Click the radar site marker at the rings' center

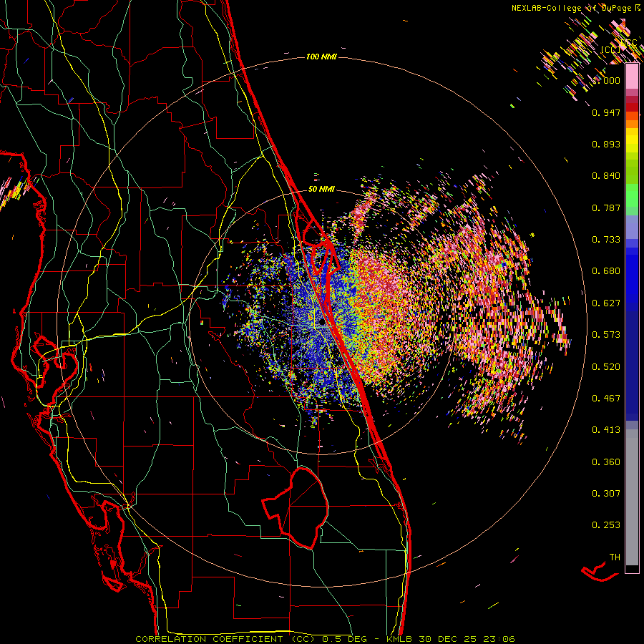tap(321, 322)
